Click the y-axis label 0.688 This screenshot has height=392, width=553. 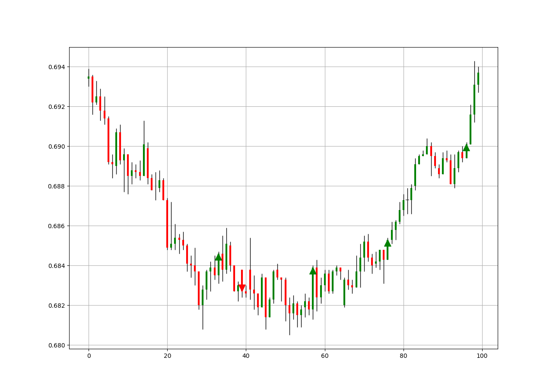[57, 186]
